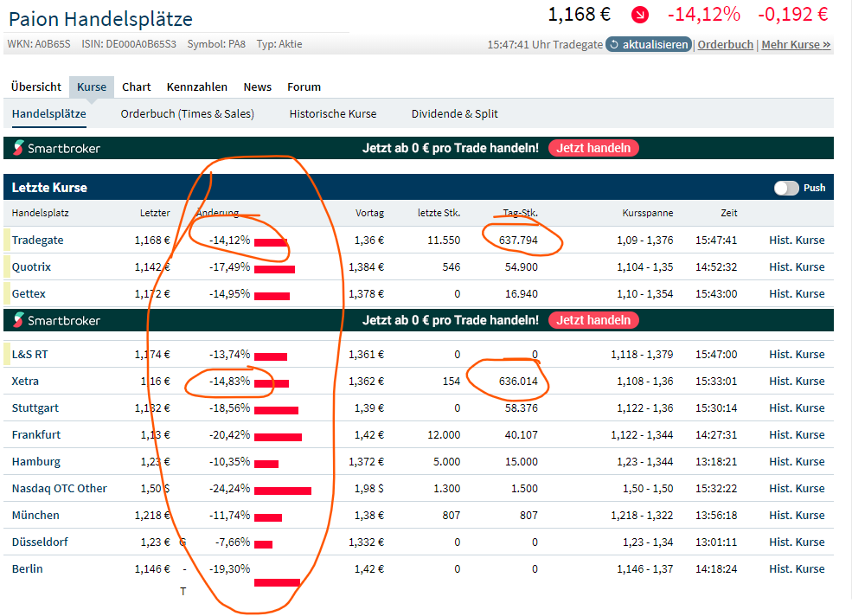Open the Frankfurt exchange link
The height and width of the screenshot is (616, 852).
point(36,435)
